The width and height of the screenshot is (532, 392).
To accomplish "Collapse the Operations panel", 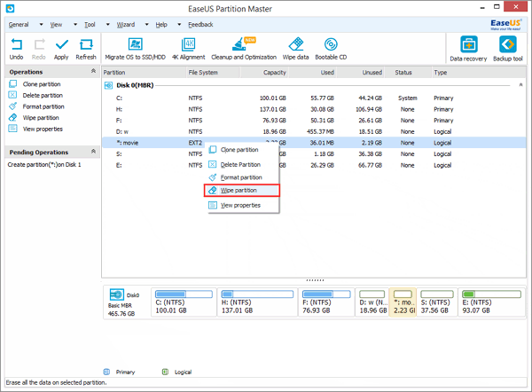I will point(93,71).
